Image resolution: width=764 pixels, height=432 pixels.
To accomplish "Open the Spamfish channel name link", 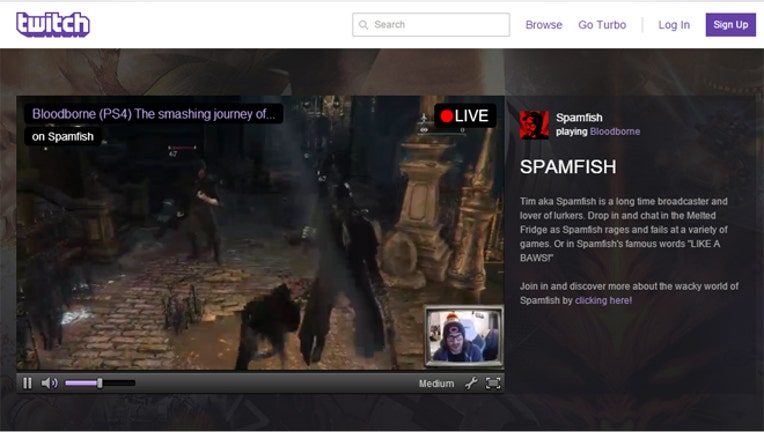I will (579, 117).
